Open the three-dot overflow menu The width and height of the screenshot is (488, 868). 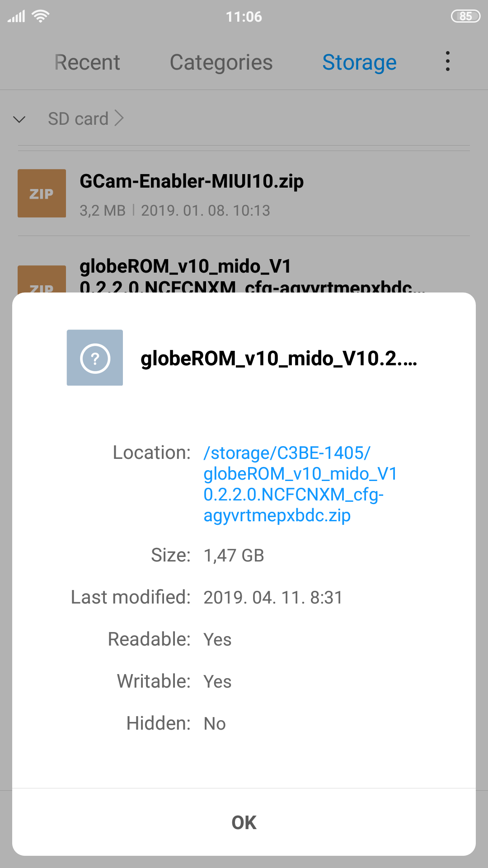447,61
